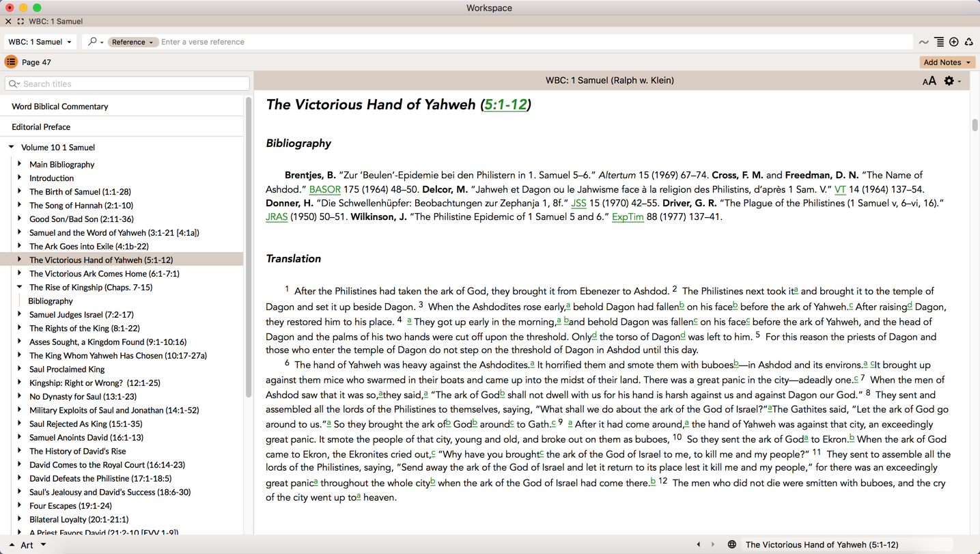The image size is (980, 554).
Task: Click the recycle sync icon
Action: pyautogui.click(x=968, y=42)
